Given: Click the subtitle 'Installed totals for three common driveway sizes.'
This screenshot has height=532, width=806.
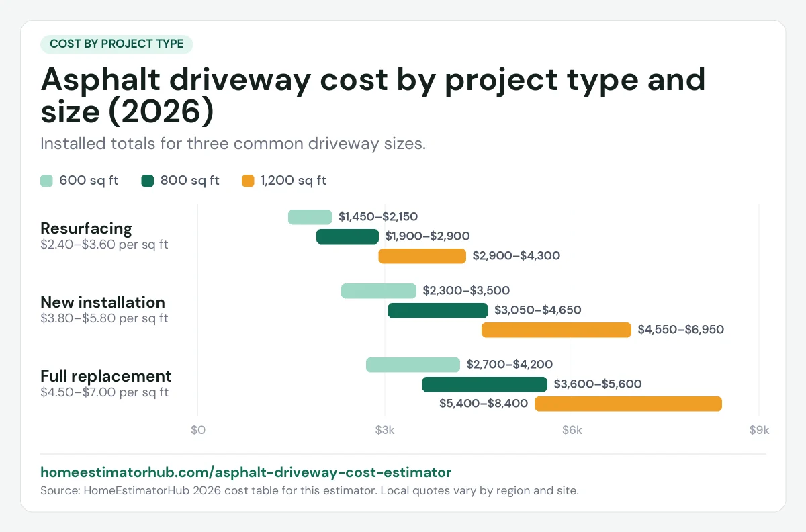Looking at the screenshot, I should click(233, 144).
